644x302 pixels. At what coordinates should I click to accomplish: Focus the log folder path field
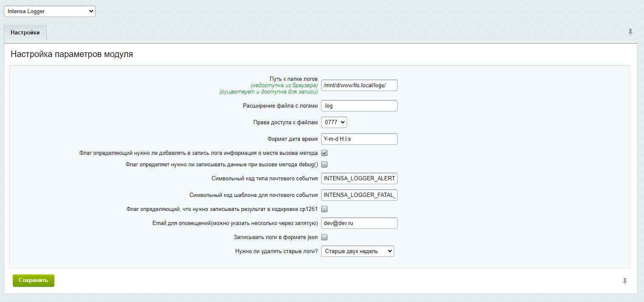359,85
